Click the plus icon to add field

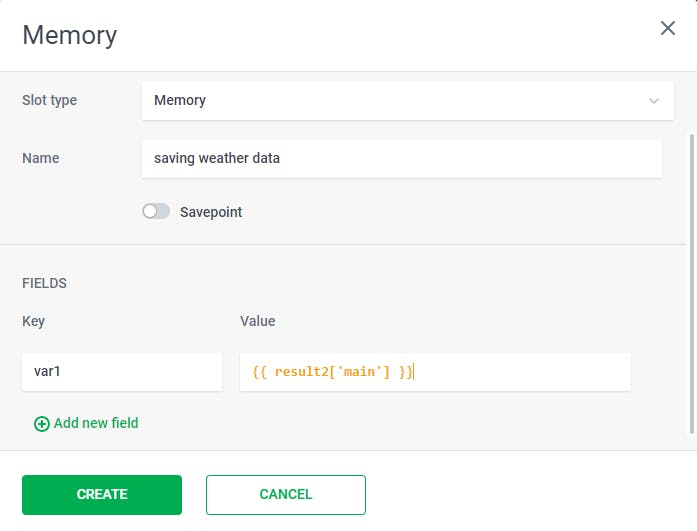click(x=42, y=424)
